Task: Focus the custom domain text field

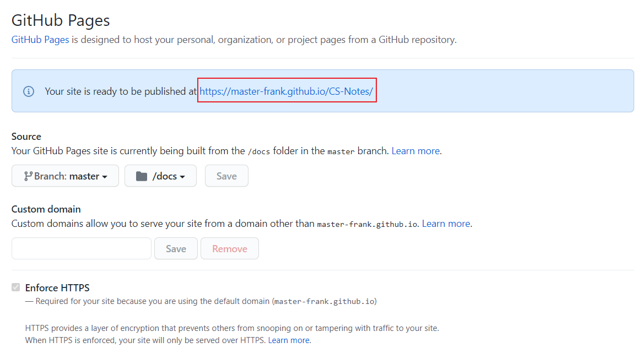Action: (x=82, y=248)
